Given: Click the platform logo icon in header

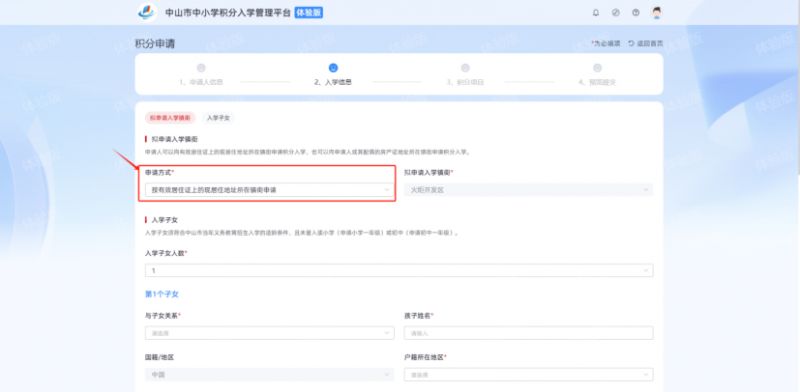Looking at the screenshot, I should [146, 12].
